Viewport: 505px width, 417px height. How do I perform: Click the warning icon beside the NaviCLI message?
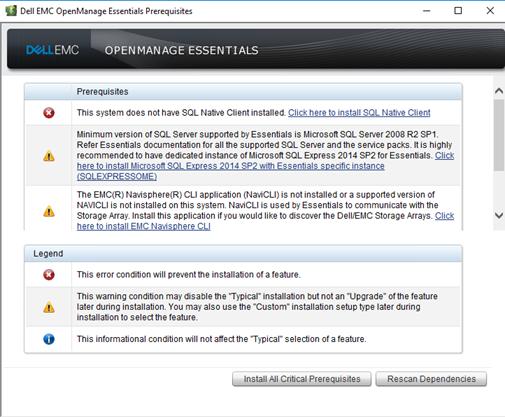(49, 211)
